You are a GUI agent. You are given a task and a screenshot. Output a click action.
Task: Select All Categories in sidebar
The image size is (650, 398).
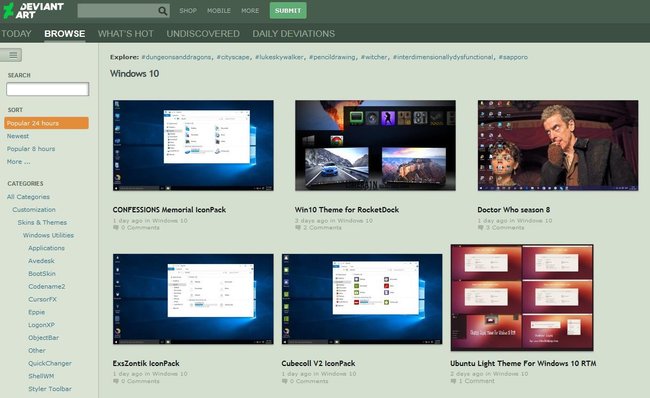[28, 197]
